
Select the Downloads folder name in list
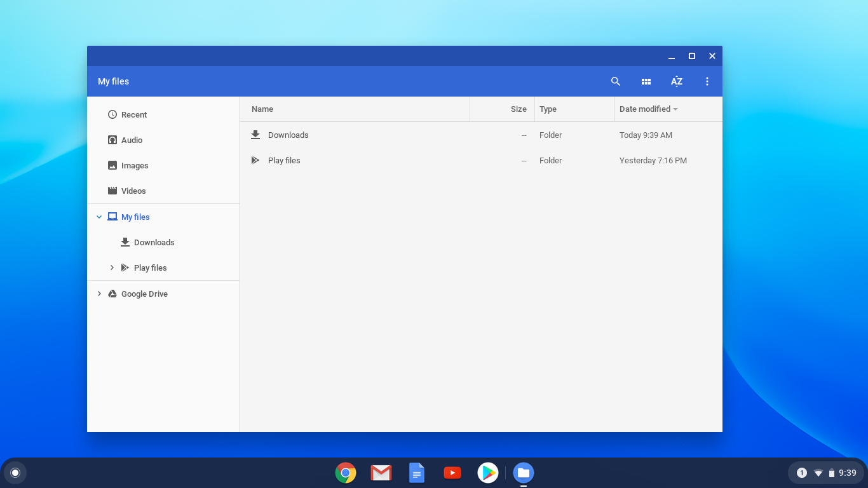click(288, 135)
